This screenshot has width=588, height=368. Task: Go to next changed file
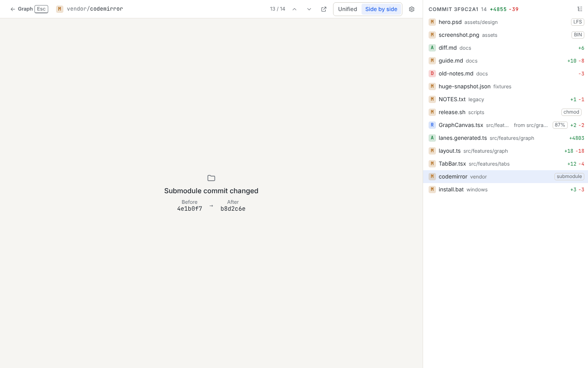[x=309, y=9]
